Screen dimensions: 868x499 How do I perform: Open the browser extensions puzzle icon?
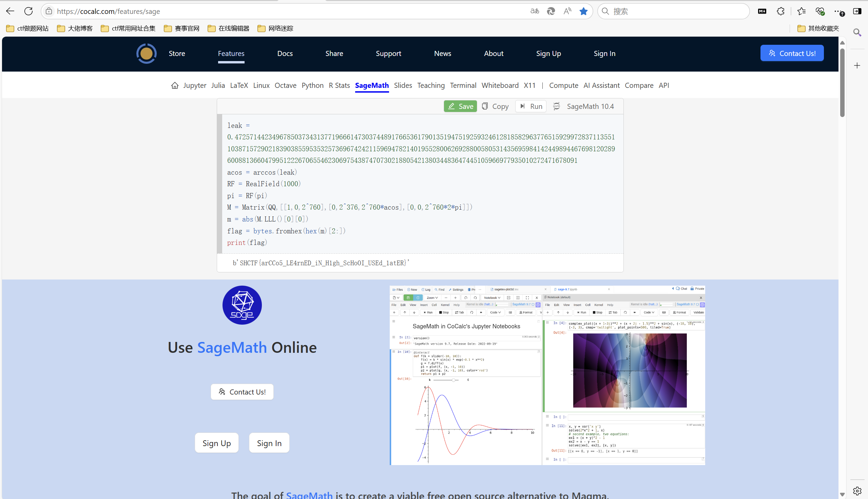(x=780, y=11)
